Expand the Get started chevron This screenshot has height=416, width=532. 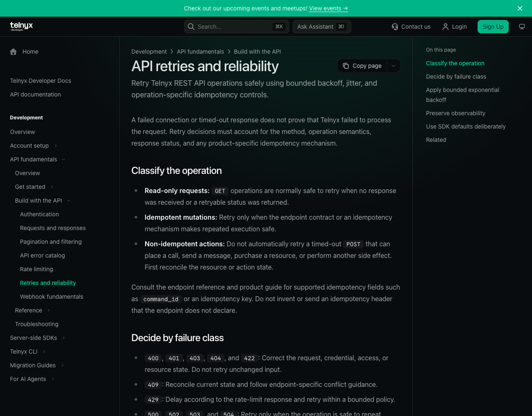(x=52, y=187)
